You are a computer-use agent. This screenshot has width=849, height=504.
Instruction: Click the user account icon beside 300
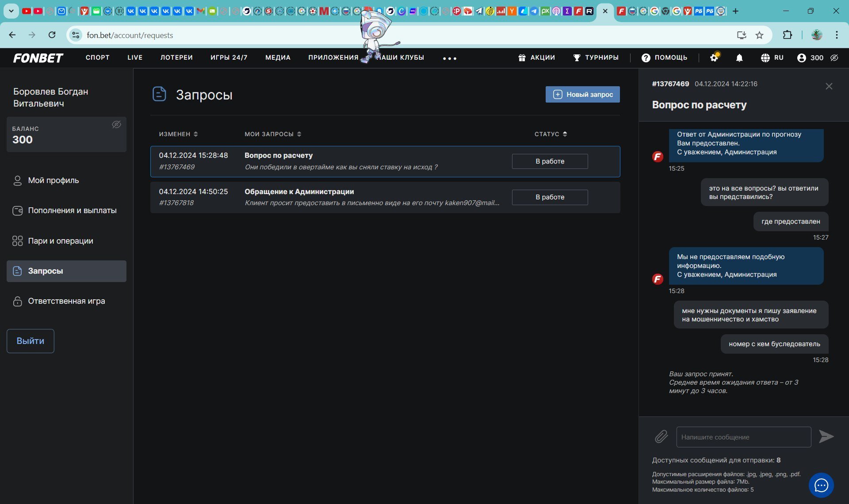801,58
